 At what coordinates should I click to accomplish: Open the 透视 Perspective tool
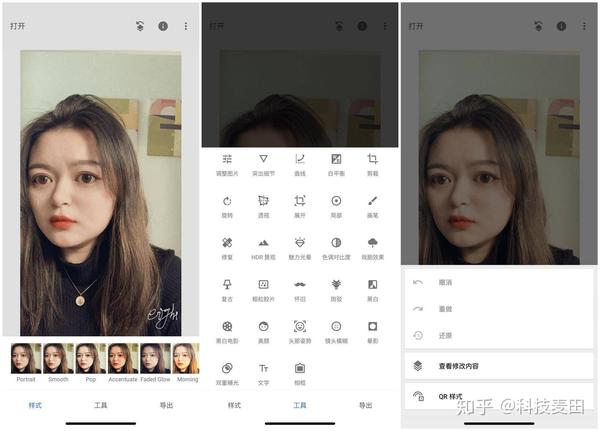point(263,207)
